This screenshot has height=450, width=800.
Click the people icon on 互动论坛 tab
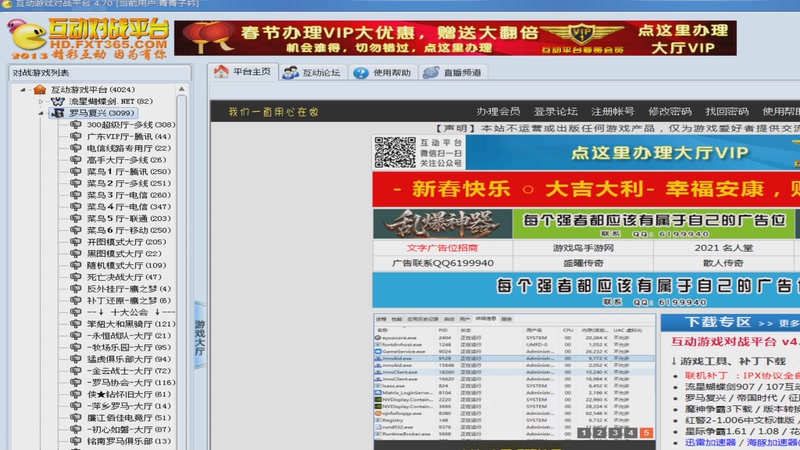point(290,72)
